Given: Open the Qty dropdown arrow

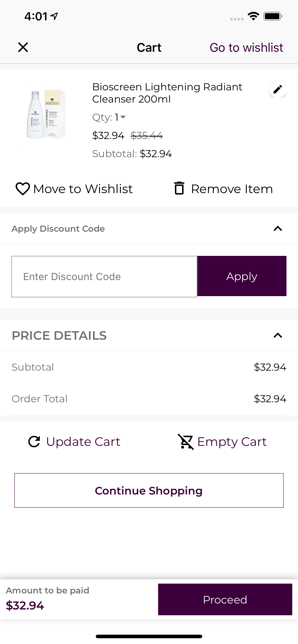Looking at the screenshot, I should [123, 117].
